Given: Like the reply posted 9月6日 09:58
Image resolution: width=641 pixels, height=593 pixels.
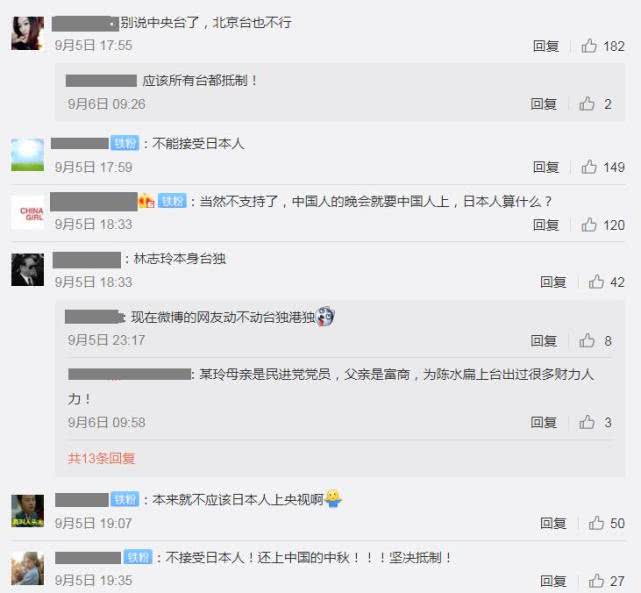Looking at the screenshot, I should (x=587, y=422).
